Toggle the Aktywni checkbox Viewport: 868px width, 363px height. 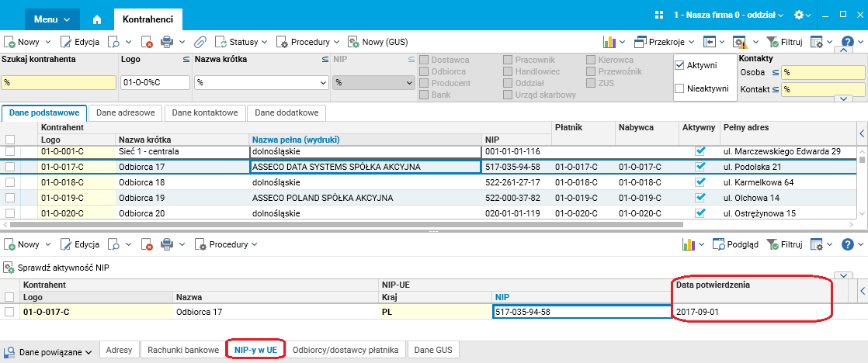pyautogui.click(x=680, y=65)
